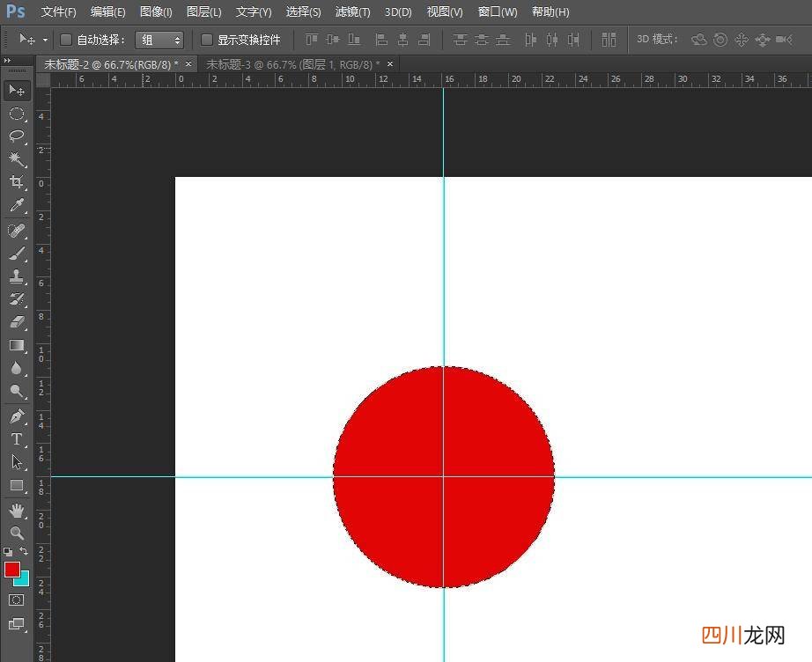Select the Lasso tool

pyautogui.click(x=17, y=136)
